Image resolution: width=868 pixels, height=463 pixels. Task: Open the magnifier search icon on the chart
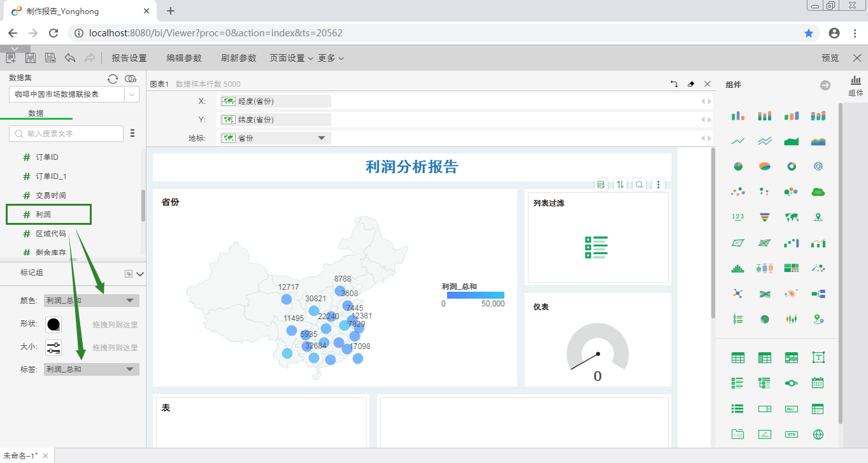639,184
